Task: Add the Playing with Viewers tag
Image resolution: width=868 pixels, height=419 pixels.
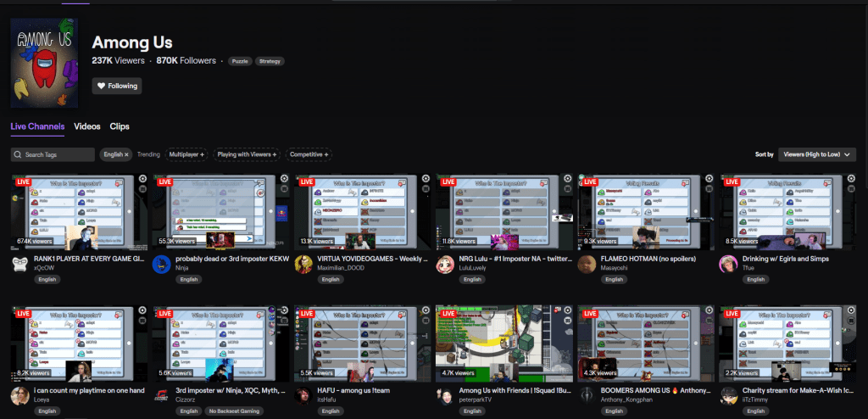Action: pyautogui.click(x=247, y=154)
